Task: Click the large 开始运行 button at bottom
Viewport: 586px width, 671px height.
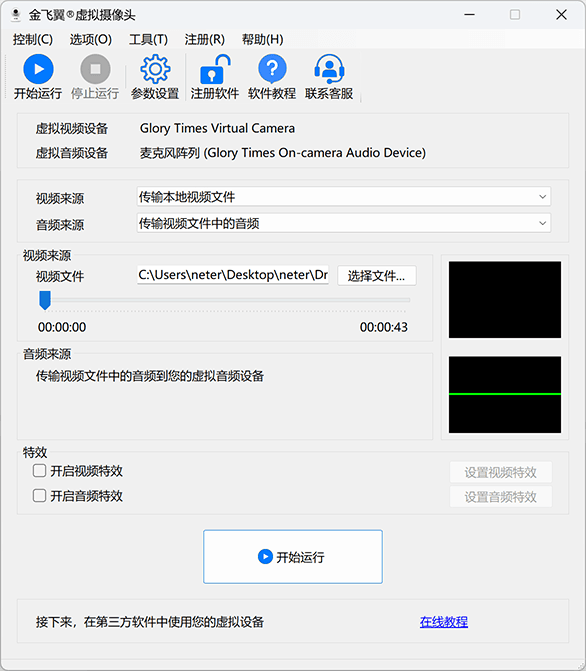Action: tap(293, 557)
